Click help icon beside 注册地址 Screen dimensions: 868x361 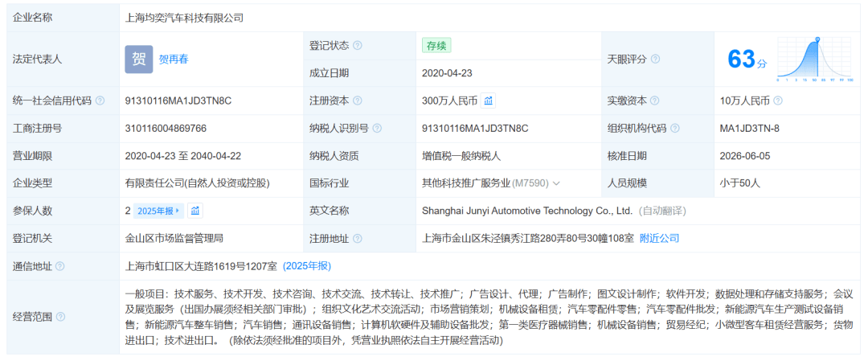pos(358,239)
